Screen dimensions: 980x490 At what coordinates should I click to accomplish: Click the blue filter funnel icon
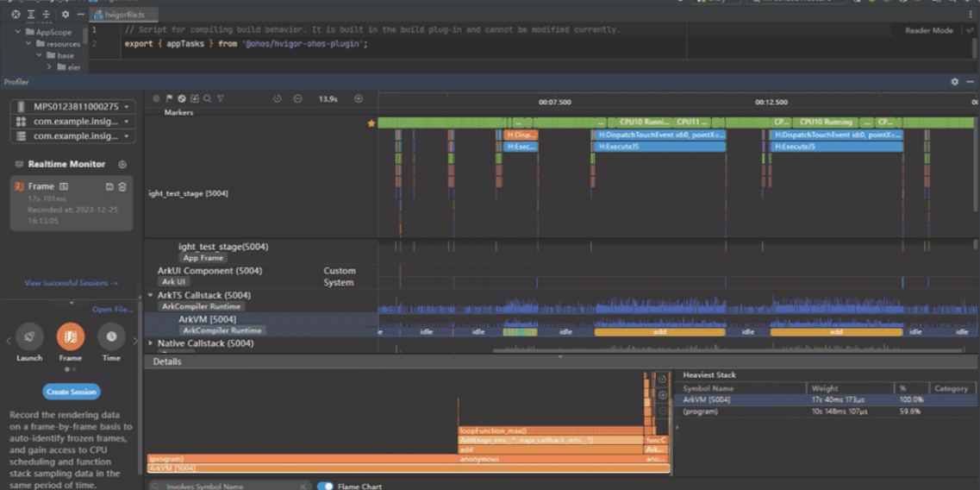[x=220, y=99]
